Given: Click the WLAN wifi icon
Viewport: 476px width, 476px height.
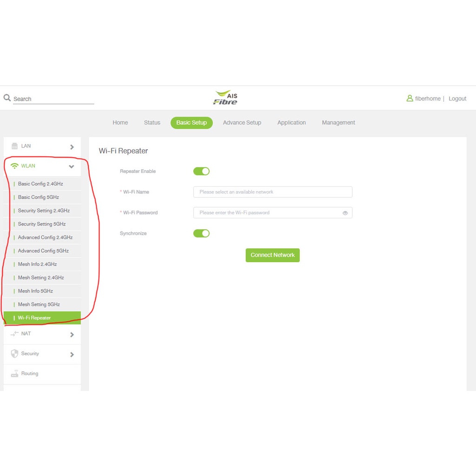Looking at the screenshot, I should (x=14, y=166).
